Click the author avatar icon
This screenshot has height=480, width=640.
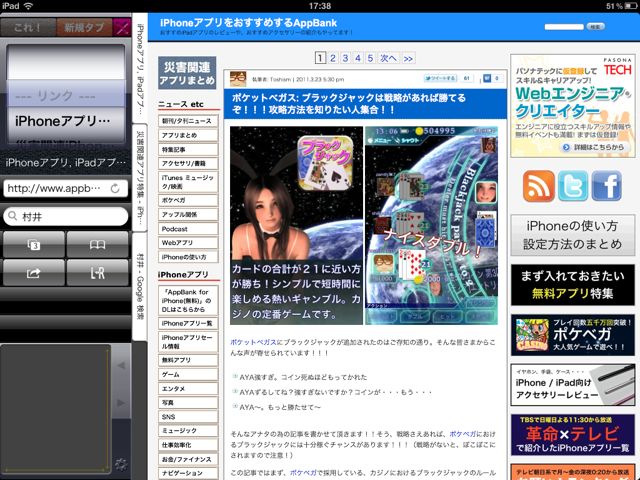point(238,79)
